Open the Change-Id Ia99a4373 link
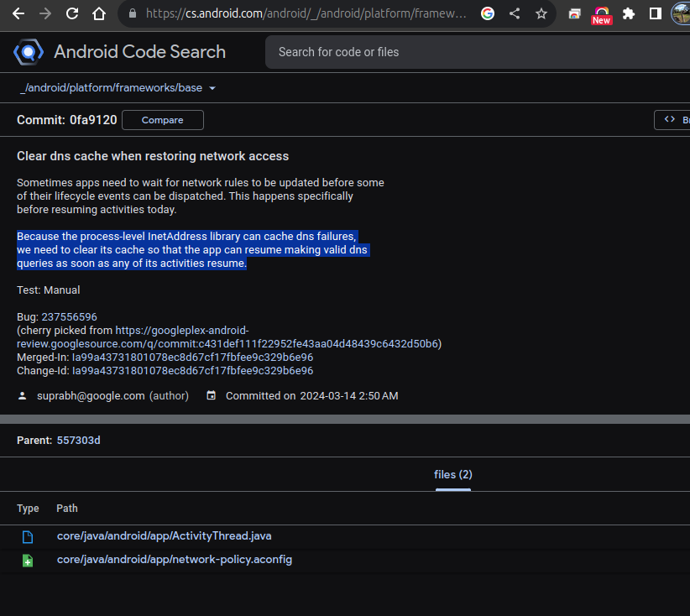Image resolution: width=690 pixels, height=616 pixels. (x=192, y=371)
